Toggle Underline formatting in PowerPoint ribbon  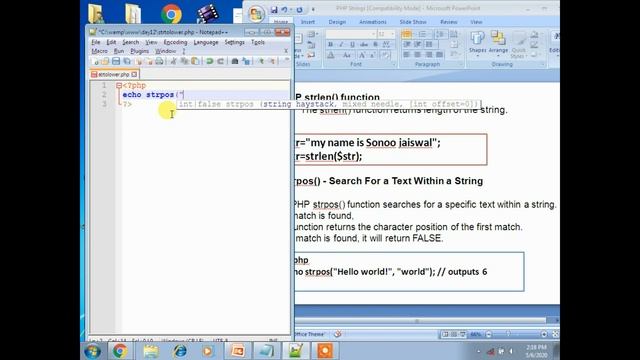point(352,44)
